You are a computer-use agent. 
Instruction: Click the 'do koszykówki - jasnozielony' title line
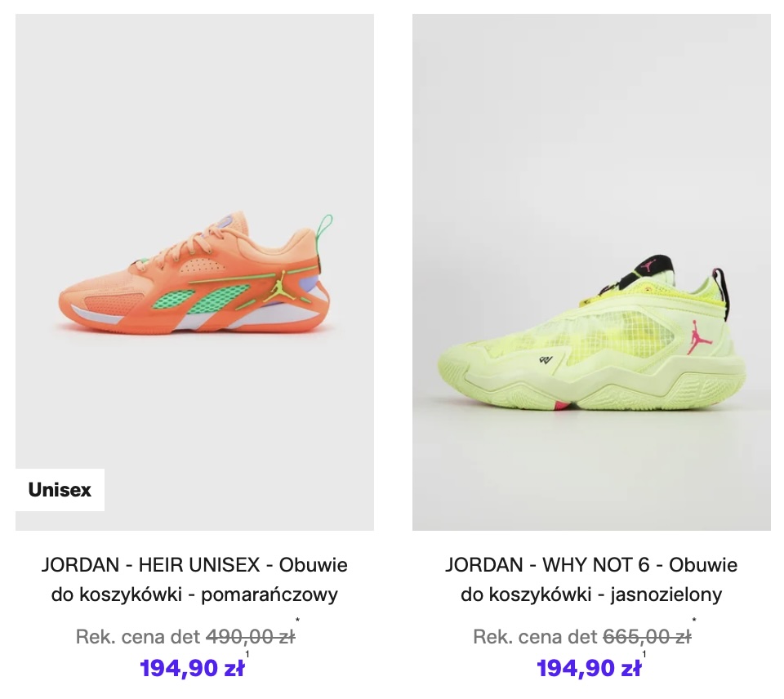(x=591, y=594)
